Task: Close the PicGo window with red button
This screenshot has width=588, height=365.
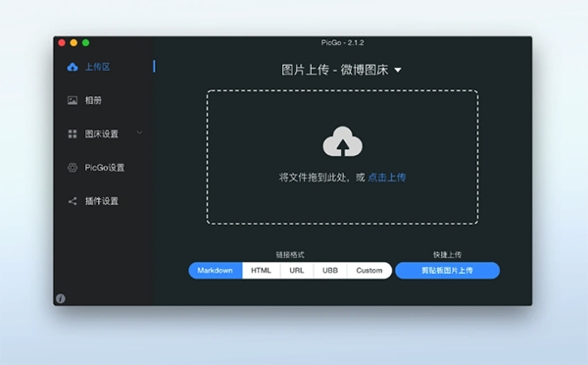Action: pyautogui.click(x=62, y=43)
